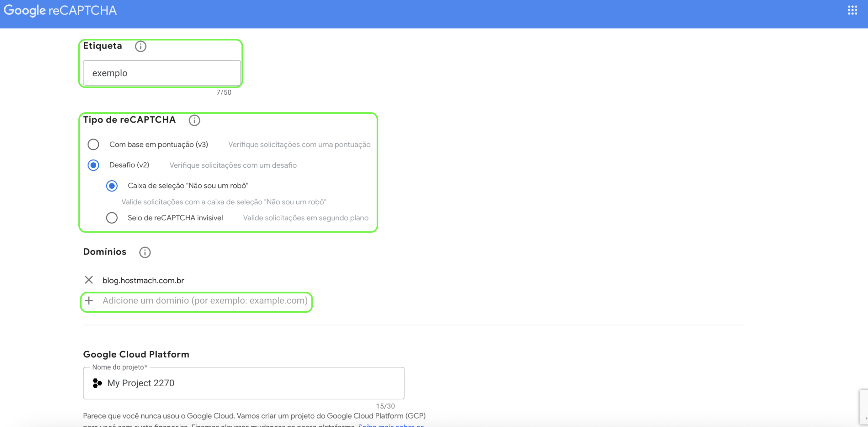
Task: Choose "Selo de reCAPTCHA invisível" radio
Action: pos(112,218)
